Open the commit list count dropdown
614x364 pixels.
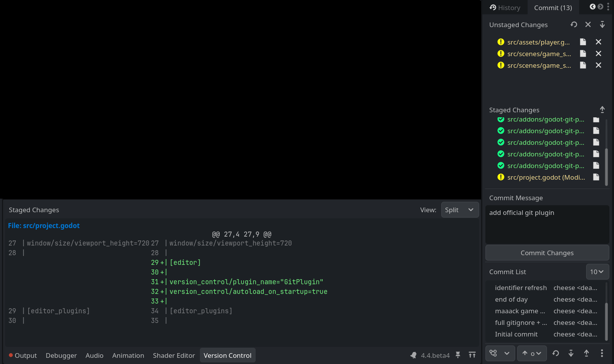(x=597, y=272)
